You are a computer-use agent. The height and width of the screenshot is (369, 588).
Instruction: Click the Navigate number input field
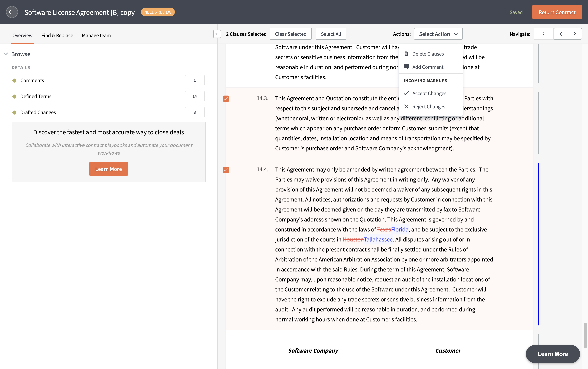(543, 34)
